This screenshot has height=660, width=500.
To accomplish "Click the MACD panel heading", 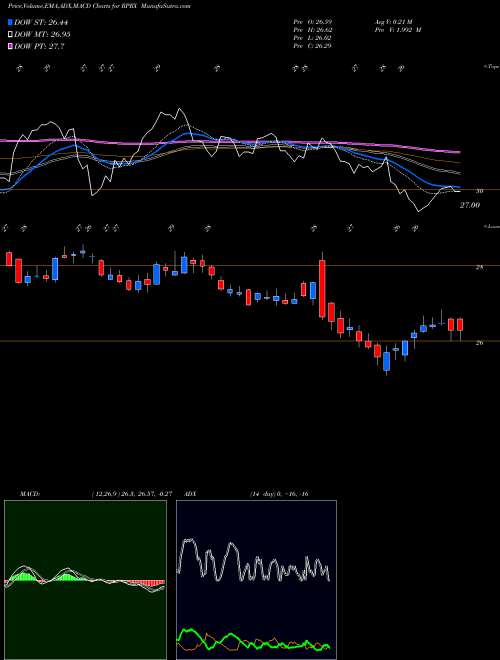I will click(x=30, y=494).
